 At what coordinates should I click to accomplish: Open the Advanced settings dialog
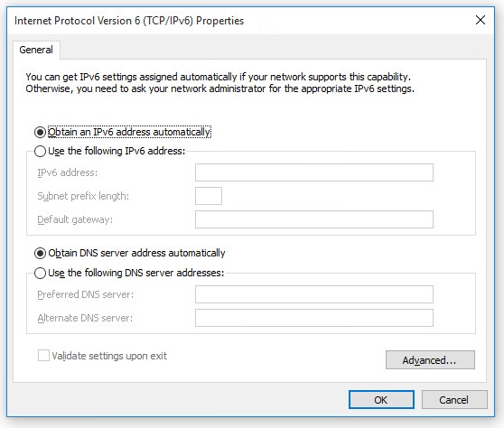click(430, 360)
